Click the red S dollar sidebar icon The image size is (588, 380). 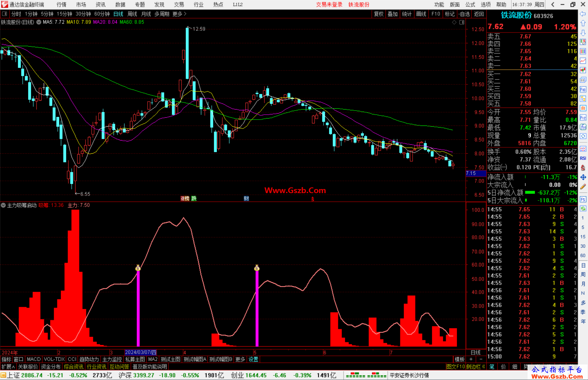[x=583, y=168]
